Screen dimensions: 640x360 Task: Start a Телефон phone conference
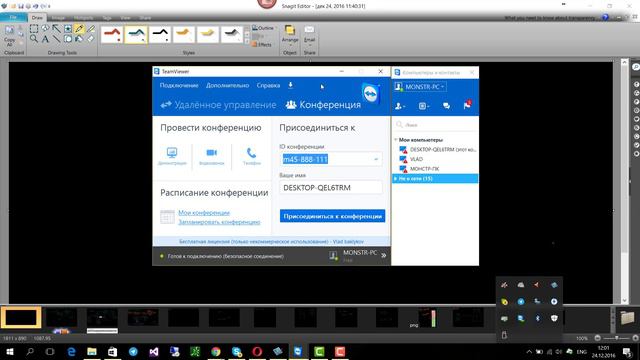(251, 156)
